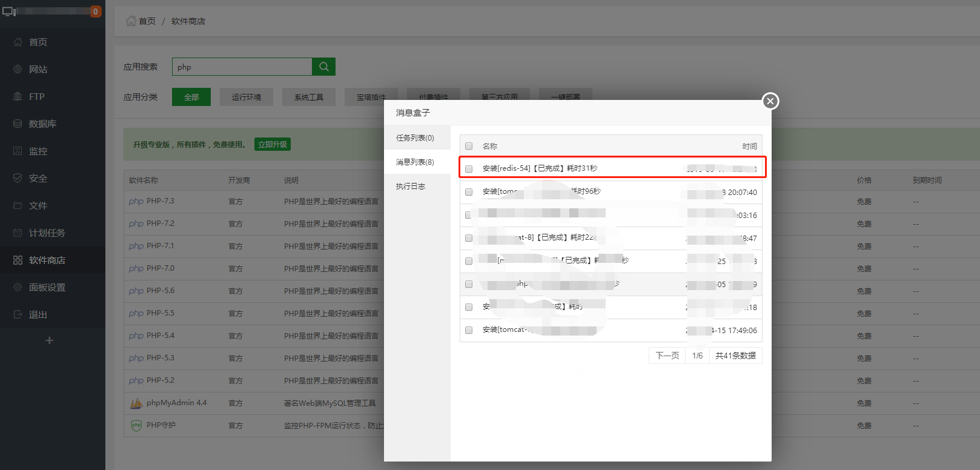Image resolution: width=980 pixels, height=470 pixels.
Task: Click the php icon of PHP-7.3 row
Action: 136,201
